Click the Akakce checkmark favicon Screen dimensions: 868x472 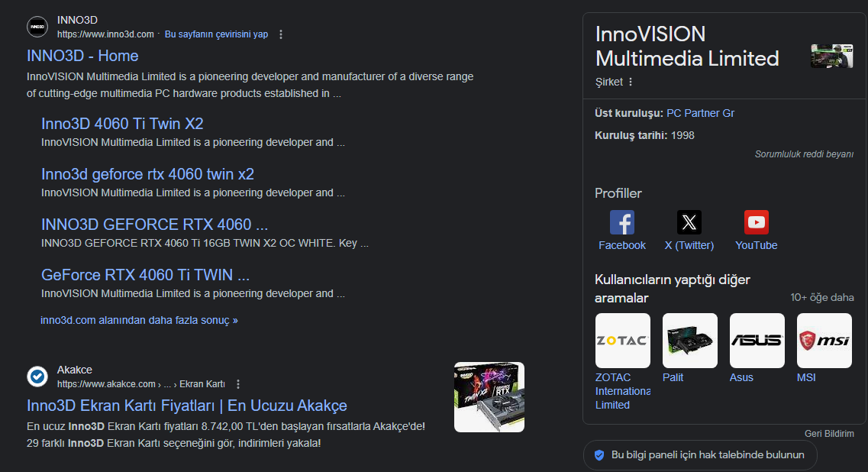coord(37,377)
